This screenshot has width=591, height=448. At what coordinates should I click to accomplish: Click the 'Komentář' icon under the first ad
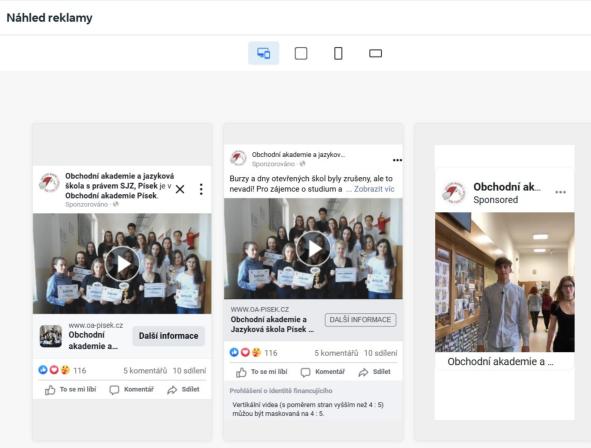point(114,390)
